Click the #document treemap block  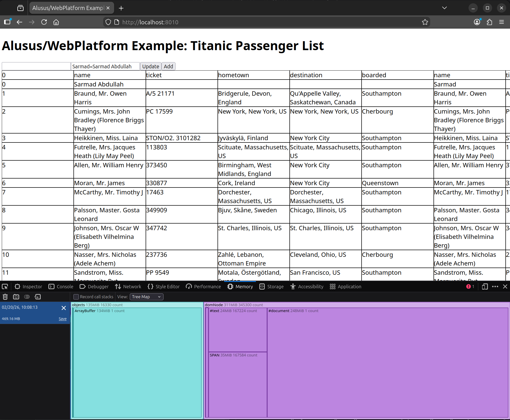coord(387,363)
